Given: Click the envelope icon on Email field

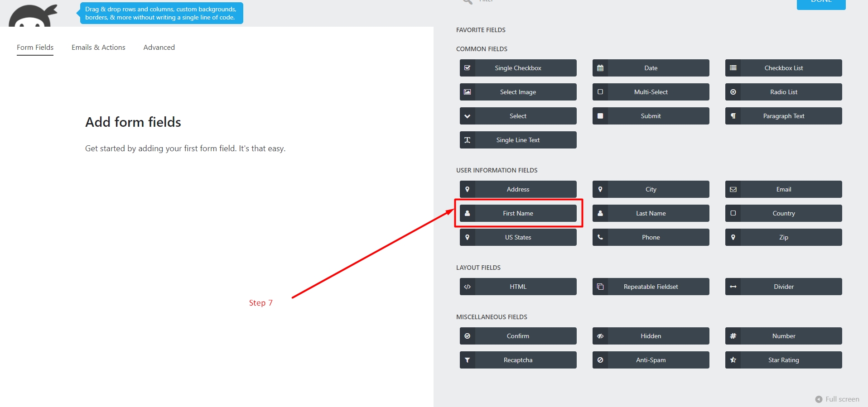Looking at the screenshot, I should [733, 189].
